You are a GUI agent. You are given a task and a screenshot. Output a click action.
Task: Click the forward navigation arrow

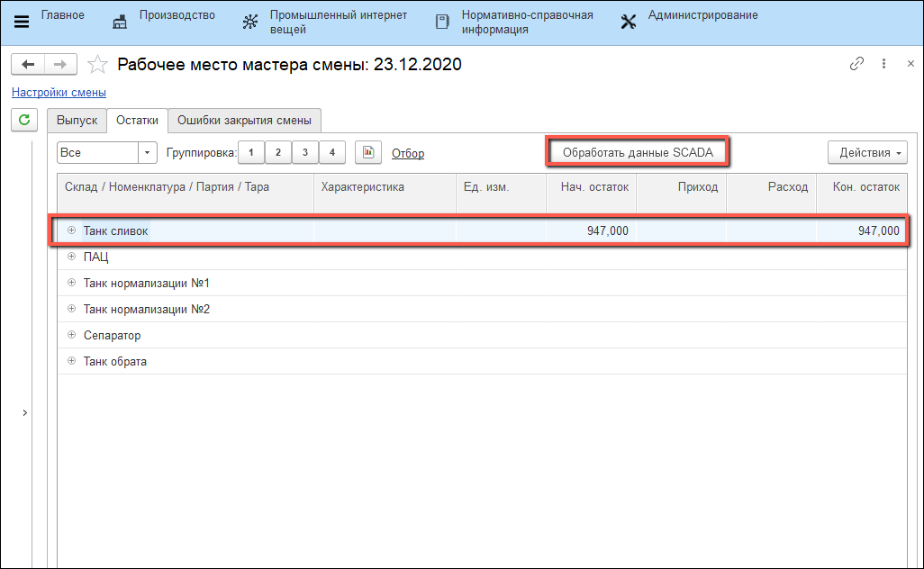point(60,65)
